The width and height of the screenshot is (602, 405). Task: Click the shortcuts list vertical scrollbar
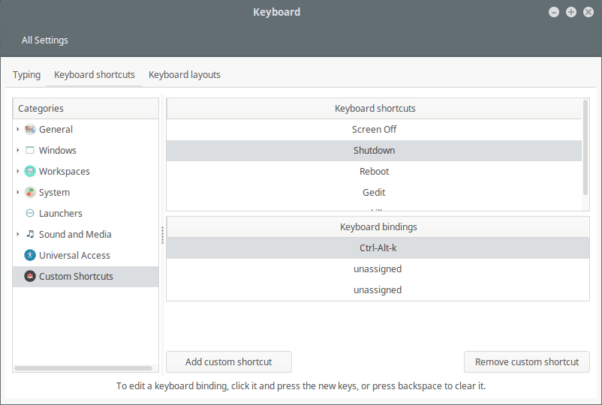pyautogui.click(x=585, y=147)
